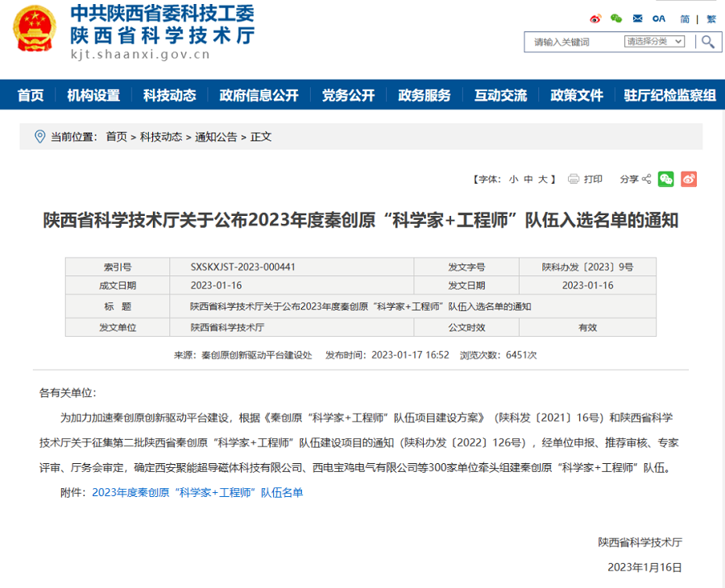
Task: Open the OA system icon
Action: (x=659, y=19)
